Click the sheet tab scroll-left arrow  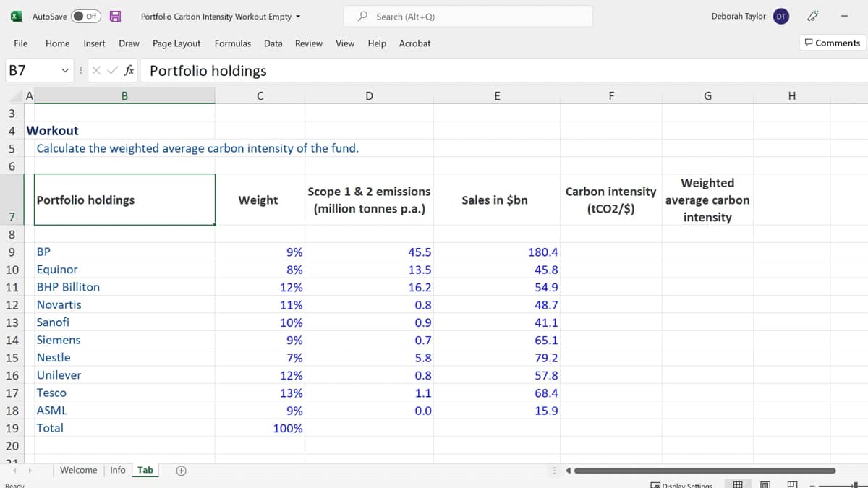[14, 471]
